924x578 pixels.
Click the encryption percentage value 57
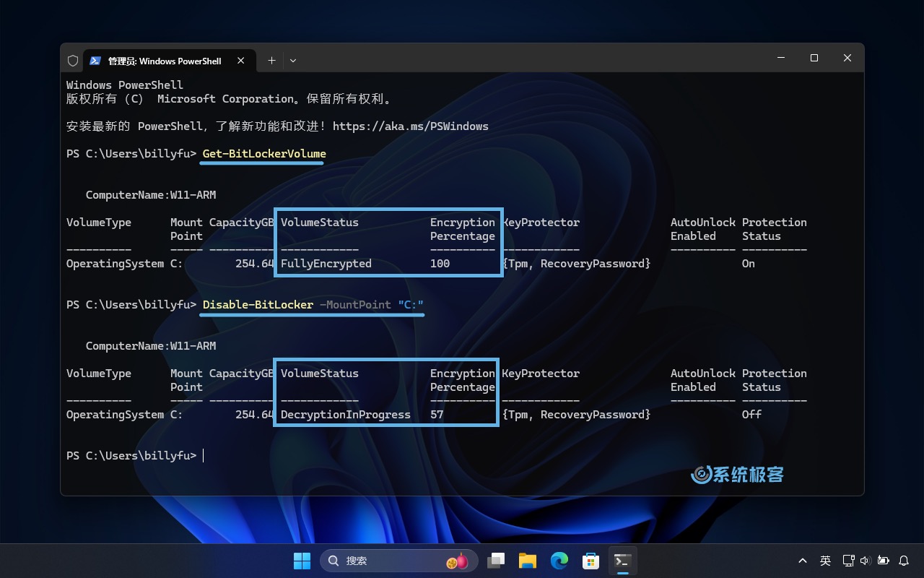[x=437, y=415]
